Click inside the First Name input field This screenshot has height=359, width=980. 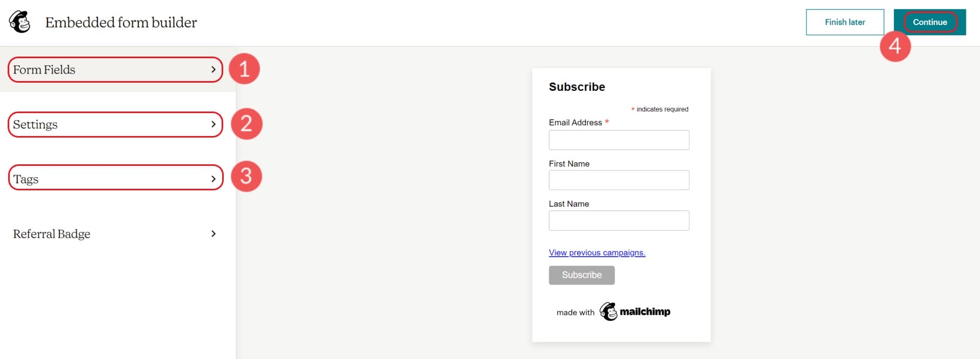point(618,180)
